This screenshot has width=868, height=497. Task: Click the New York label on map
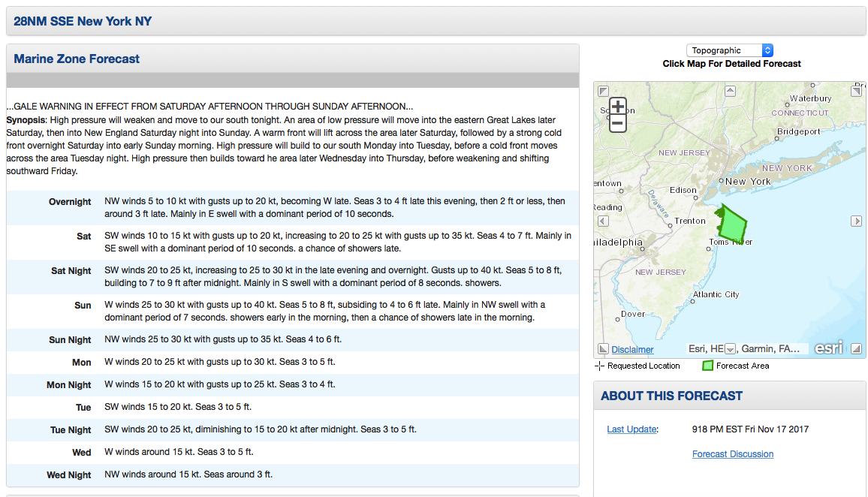pyautogui.click(x=748, y=182)
